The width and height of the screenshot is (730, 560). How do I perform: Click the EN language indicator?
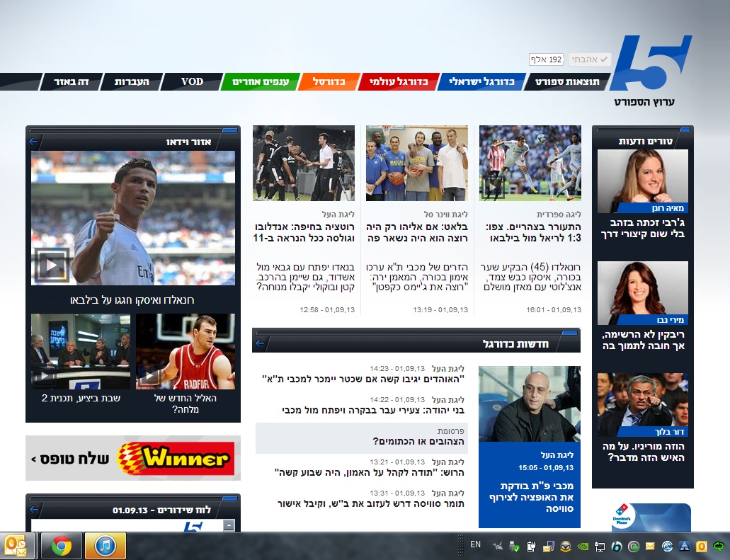[x=475, y=544]
